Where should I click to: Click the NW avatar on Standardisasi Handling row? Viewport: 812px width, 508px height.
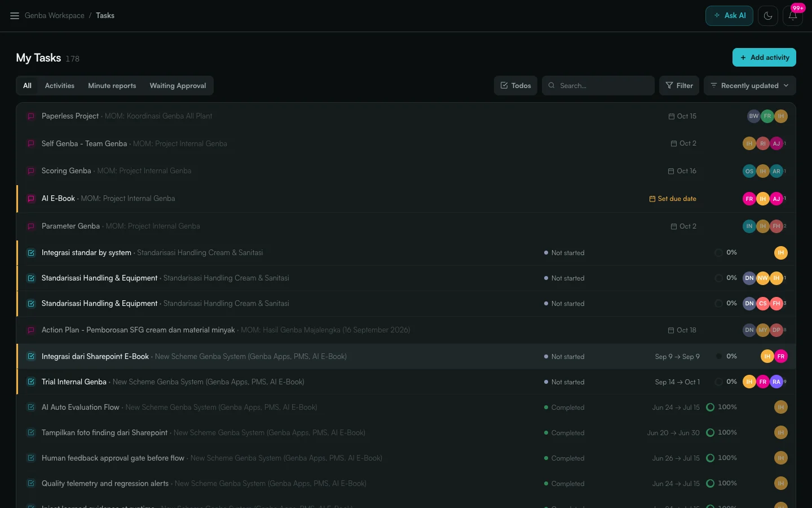[763, 278]
